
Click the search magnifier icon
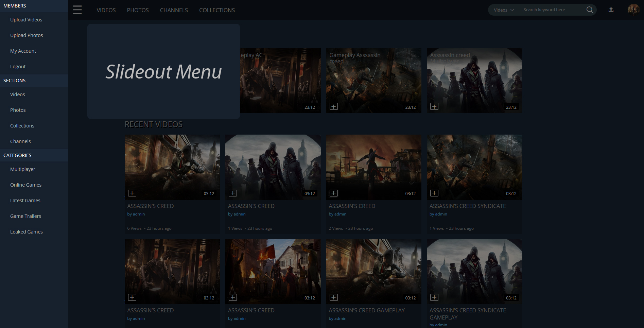(590, 10)
